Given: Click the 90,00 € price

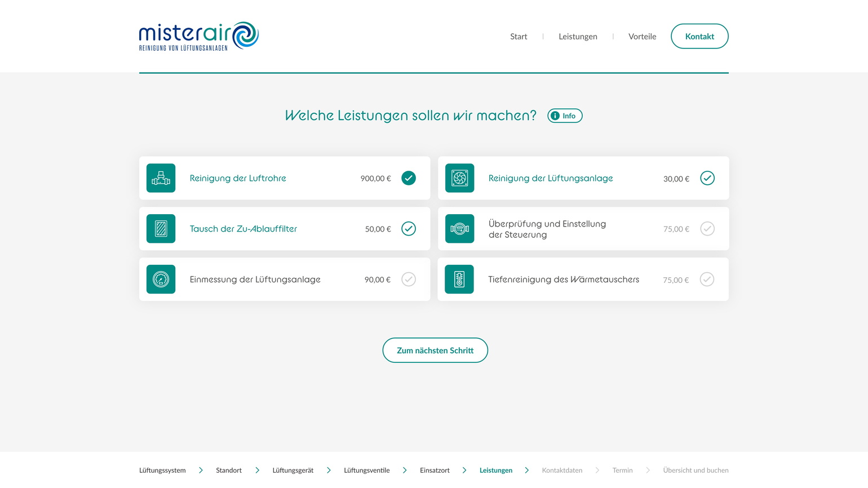Looking at the screenshot, I should pos(378,280).
